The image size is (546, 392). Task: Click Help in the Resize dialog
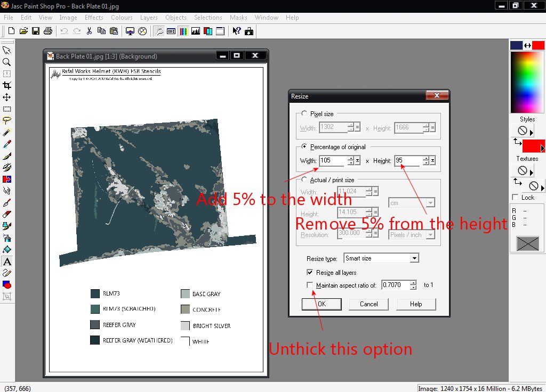coord(416,304)
